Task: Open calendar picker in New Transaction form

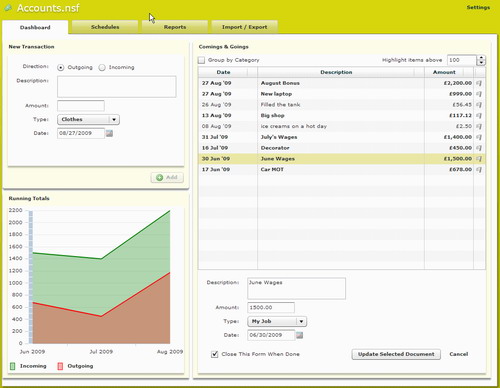Action: (x=109, y=133)
